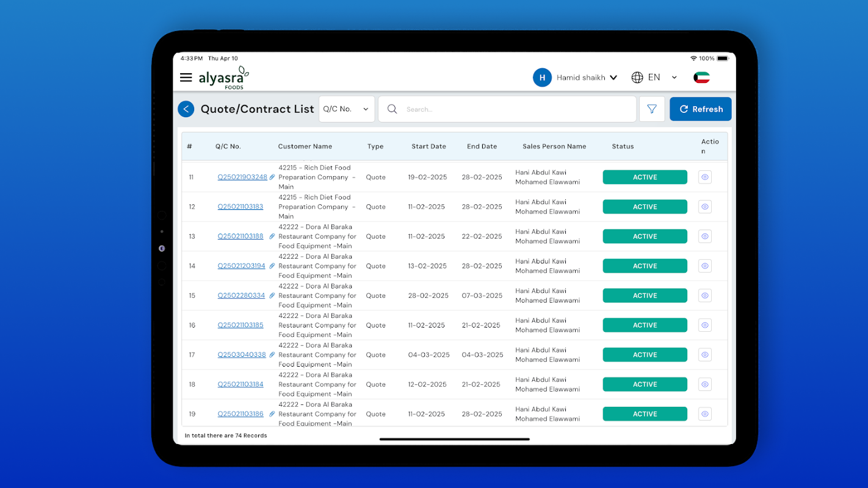Click attachment clip icon beside Q2503040338
868x488 pixels.
272,354
